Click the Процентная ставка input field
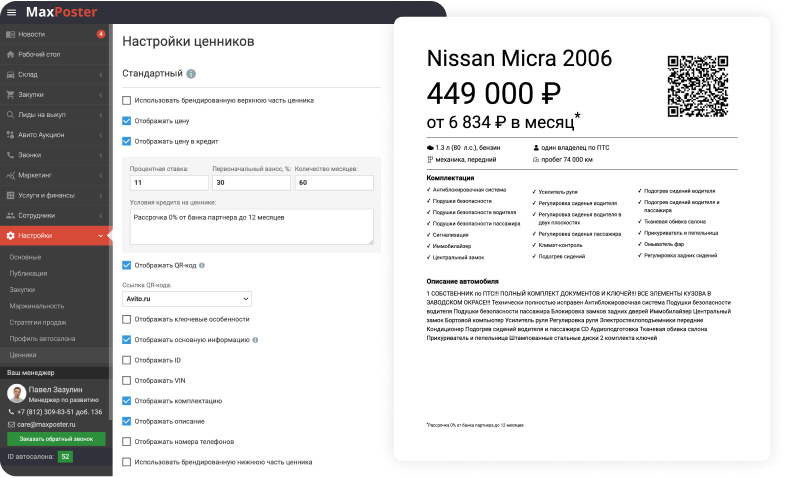787x478 pixels. [169, 183]
